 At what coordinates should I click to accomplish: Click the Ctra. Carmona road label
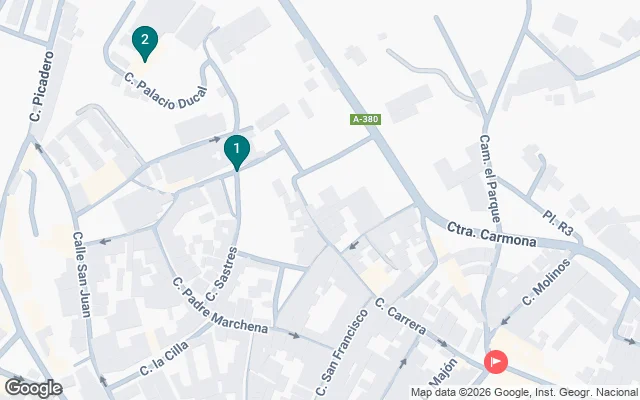click(x=491, y=235)
